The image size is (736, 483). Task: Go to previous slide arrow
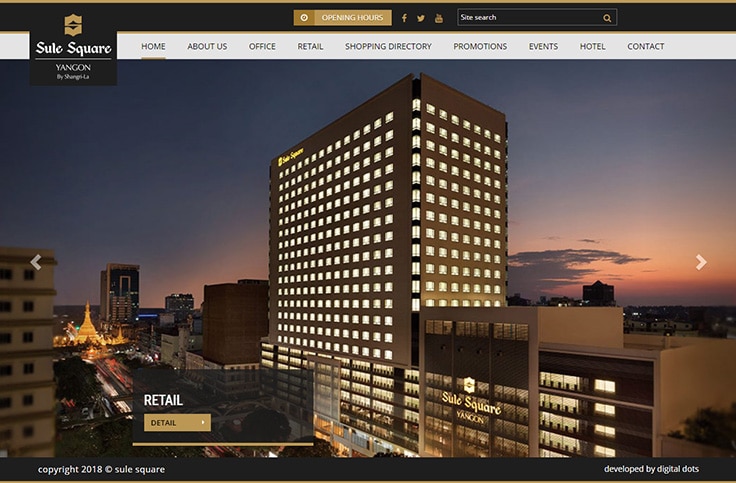coord(36,262)
